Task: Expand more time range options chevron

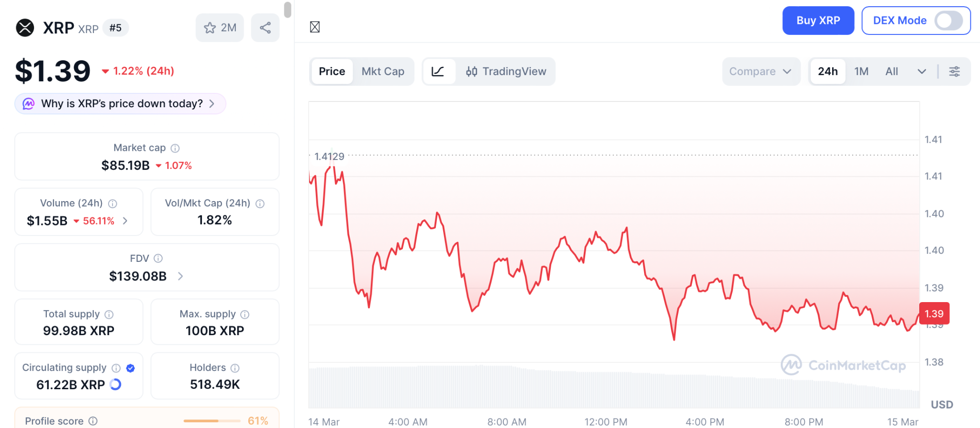Action: tap(922, 71)
